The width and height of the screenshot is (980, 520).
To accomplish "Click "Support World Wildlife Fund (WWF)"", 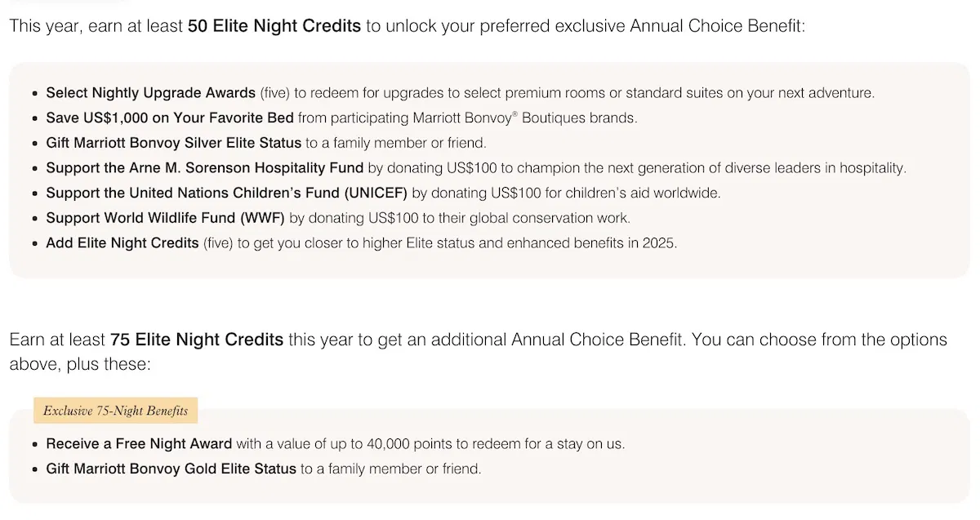I will (166, 218).
